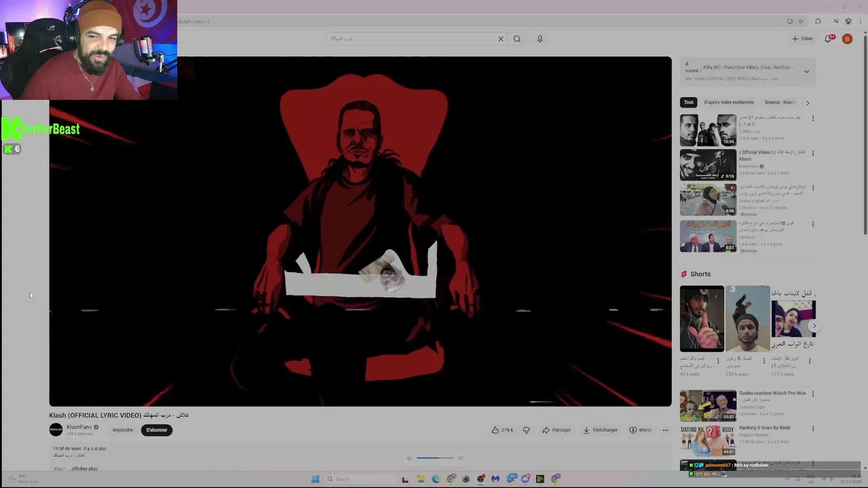Click the Shorts section logo

click(x=684, y=274)
